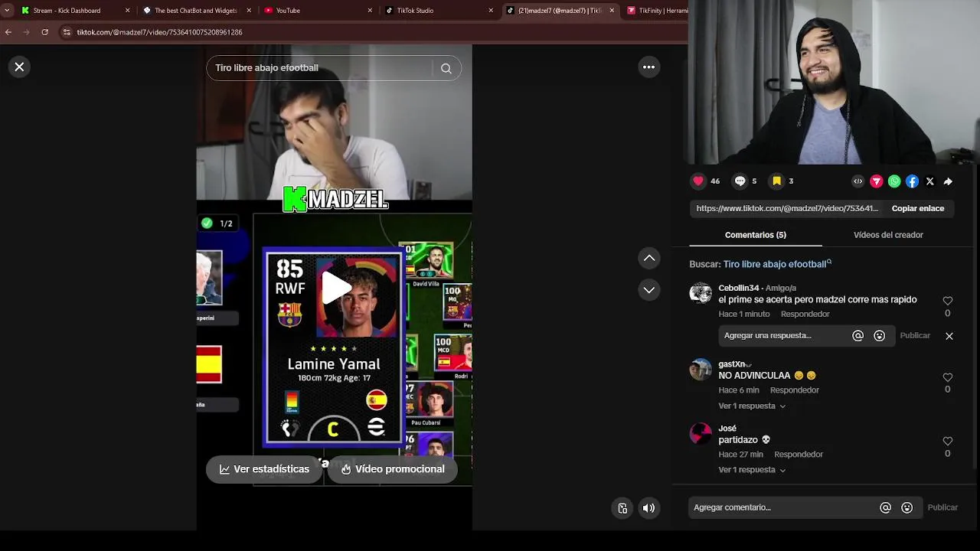Like Cebollin34's comment

coord(948,301)
